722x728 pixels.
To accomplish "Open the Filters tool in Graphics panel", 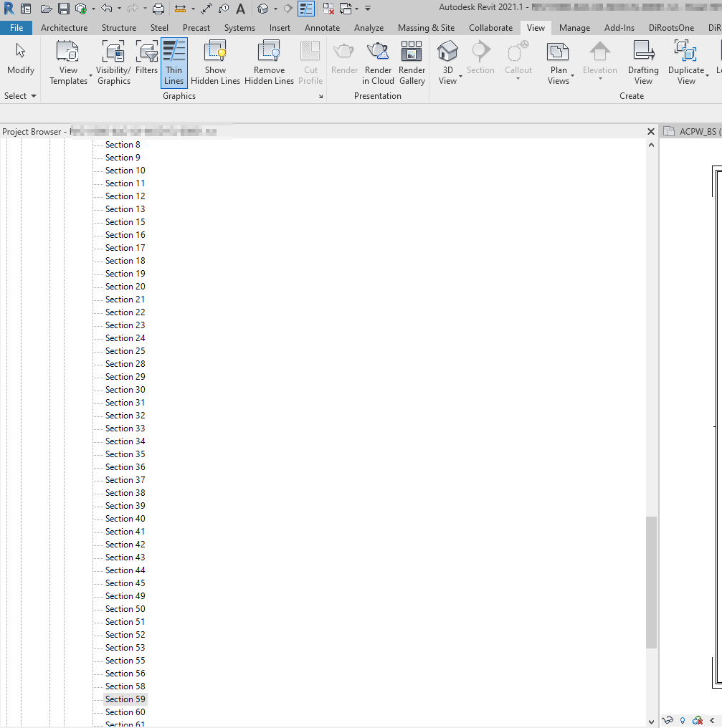I will click(x=146, y=58).
